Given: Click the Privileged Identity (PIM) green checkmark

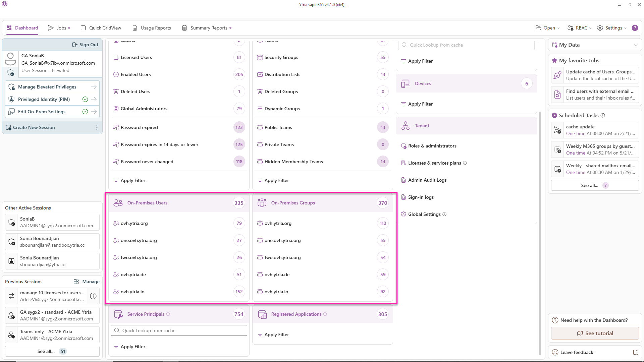Looking at the screenshot, I should [x=85, y=99].
